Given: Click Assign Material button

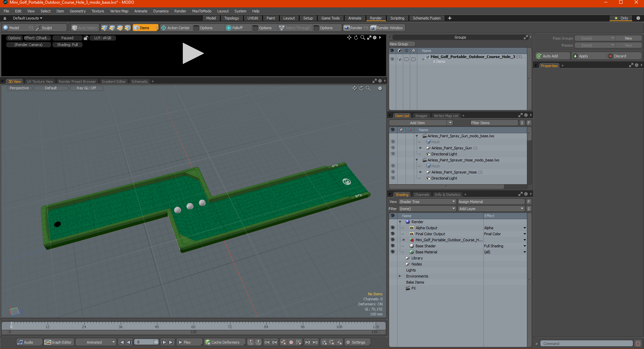Looking at the screenshot, I should point(491,202).
